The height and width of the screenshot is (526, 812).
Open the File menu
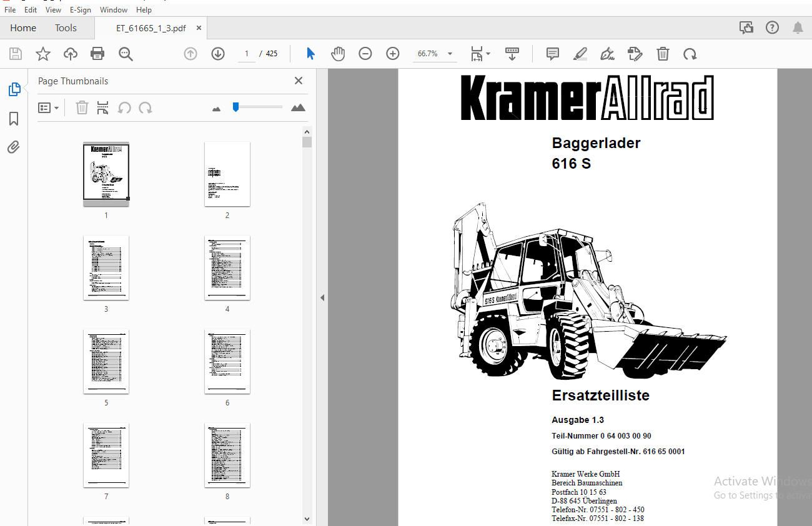(x=10, y=9)
